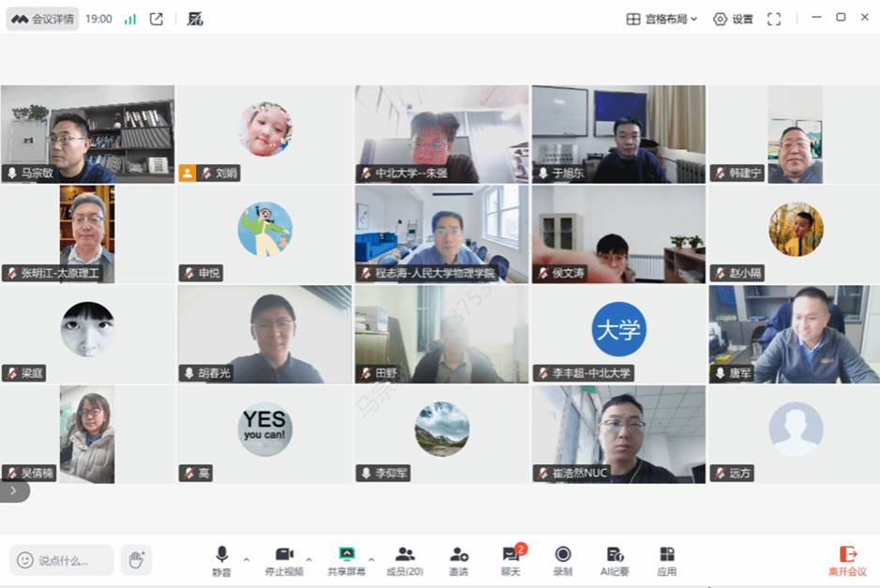Viewport: 880px width, 588px height.
Task: Open the 应用 apps panel
Action: click(x=667, y=560)
